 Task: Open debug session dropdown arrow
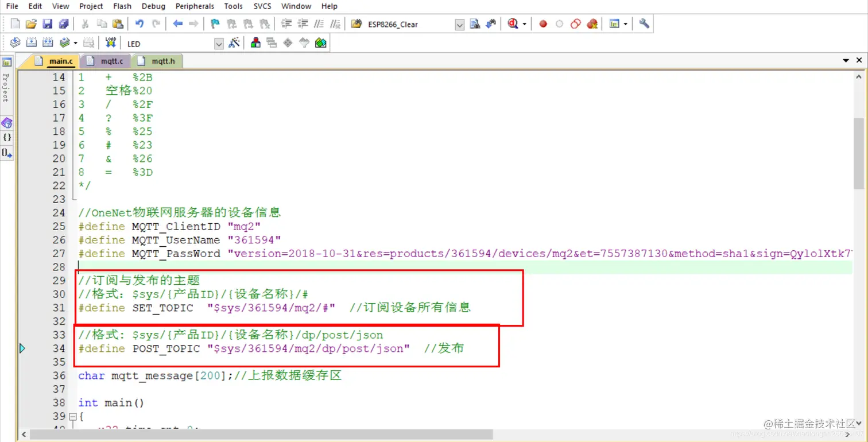coord(524,24)
